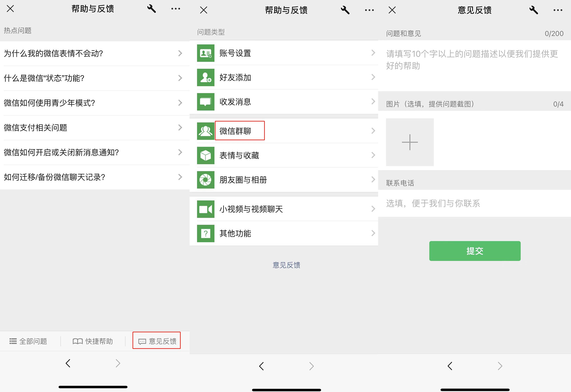571x392 pixels.
Task: Switch to the 快捷帮助 tab
Action: point(93,341)
